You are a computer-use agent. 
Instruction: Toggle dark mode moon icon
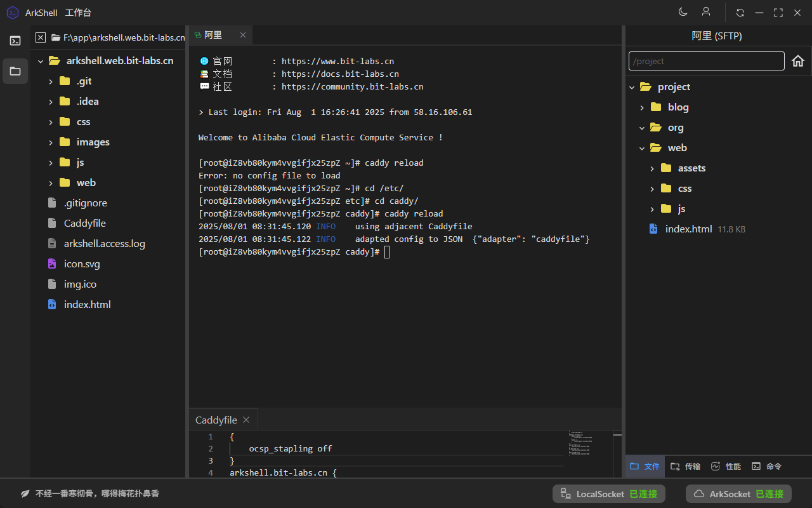click(x=683, y=12)
